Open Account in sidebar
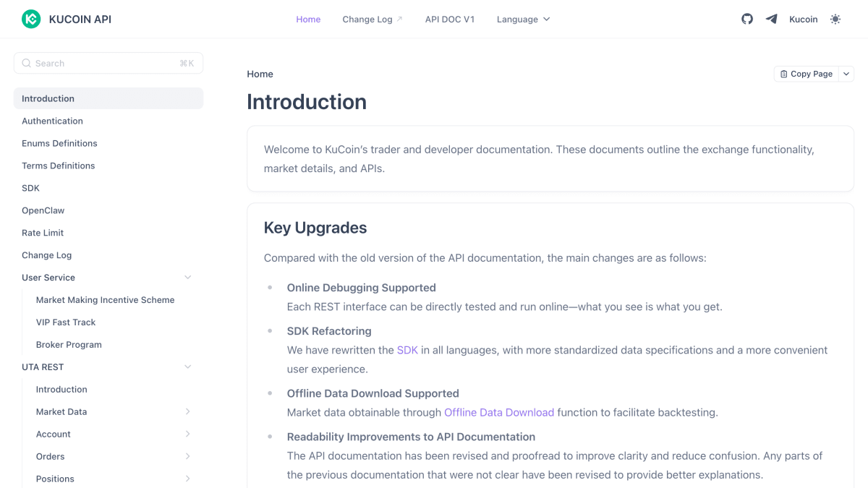 pos(54,435)
